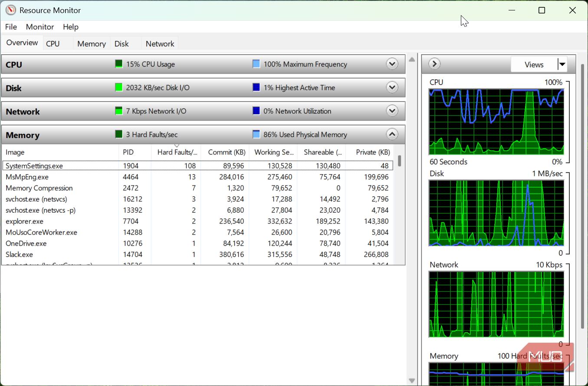Image resolution: width=588 pixels, height=386 pixels.
Task: Select the OneDrive.exe process row
Action: point(197,244)
